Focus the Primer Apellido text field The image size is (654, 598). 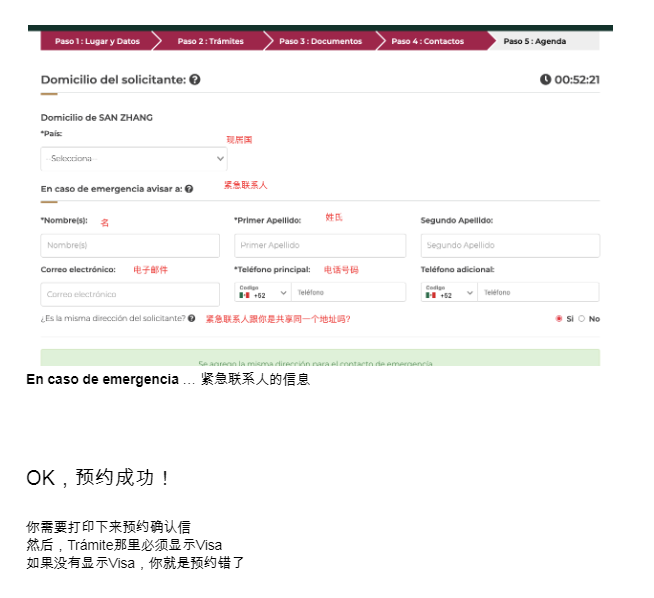320,245
